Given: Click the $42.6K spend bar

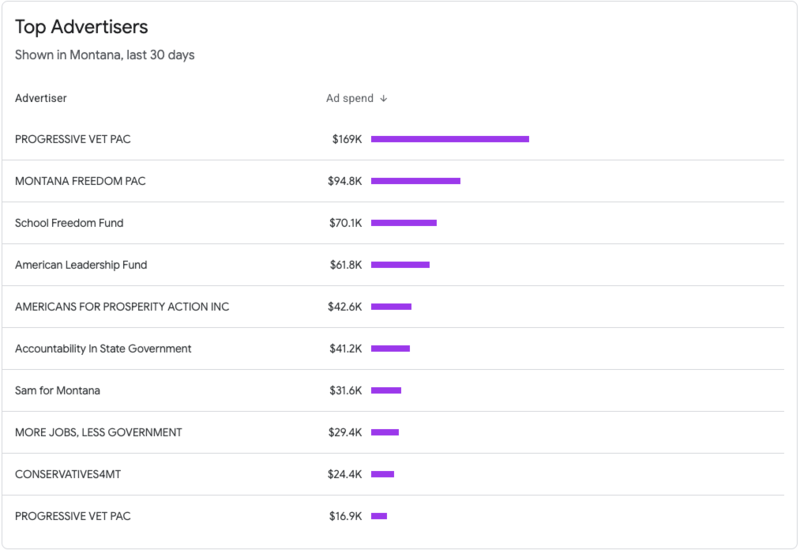Looking at the screenshot, I should (x=391, y=307).
